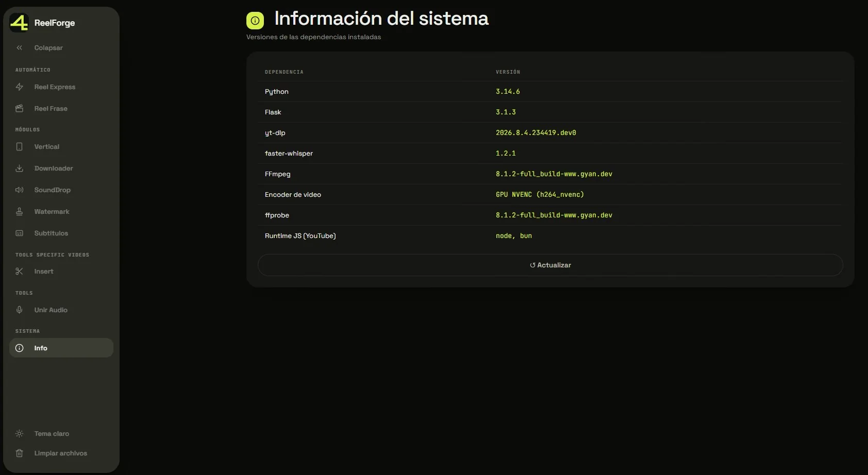Click the Watermark stamp icon
Viewport: 868px width, 475px height.
(x=19, y=212)
